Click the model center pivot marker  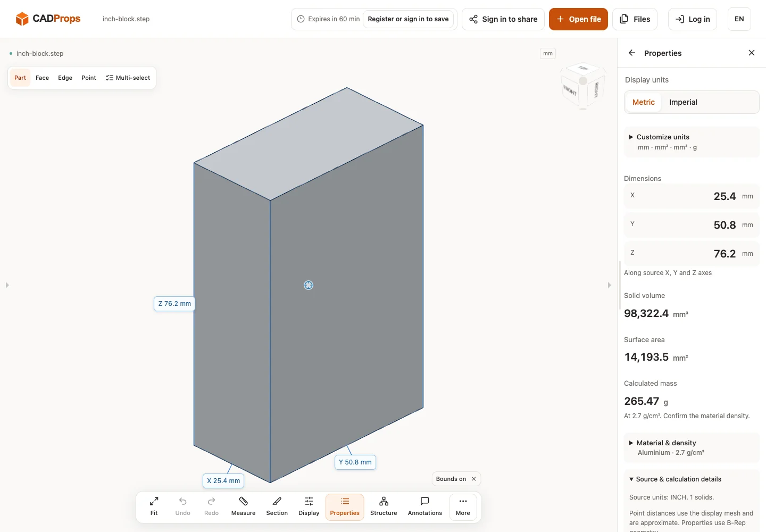tap(309, 285)
